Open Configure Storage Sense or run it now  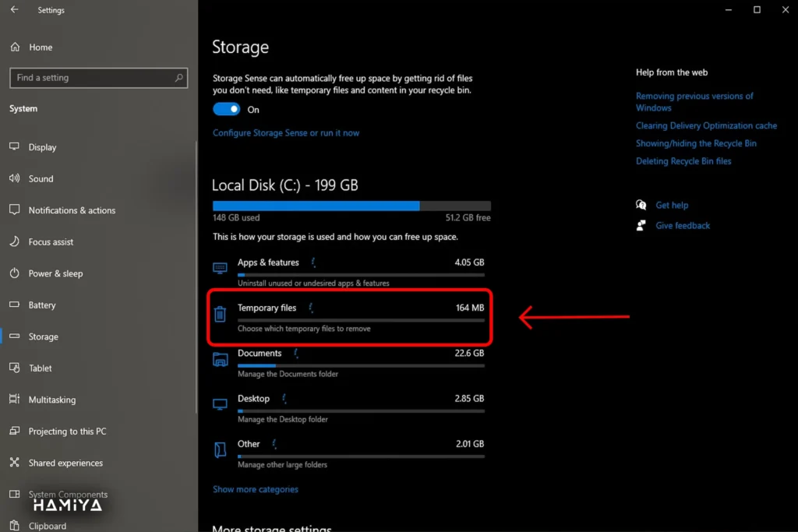pos(286,133)
